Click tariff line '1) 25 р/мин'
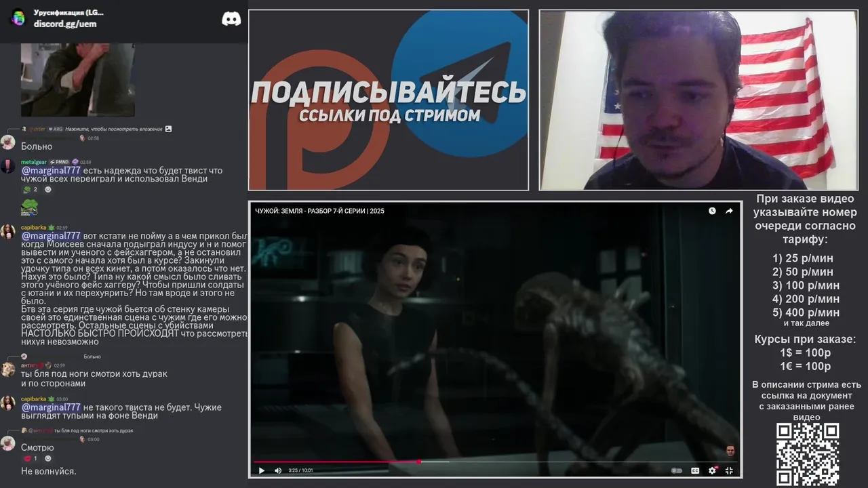This screenshot has height=488, width=868. pos(803,258)
